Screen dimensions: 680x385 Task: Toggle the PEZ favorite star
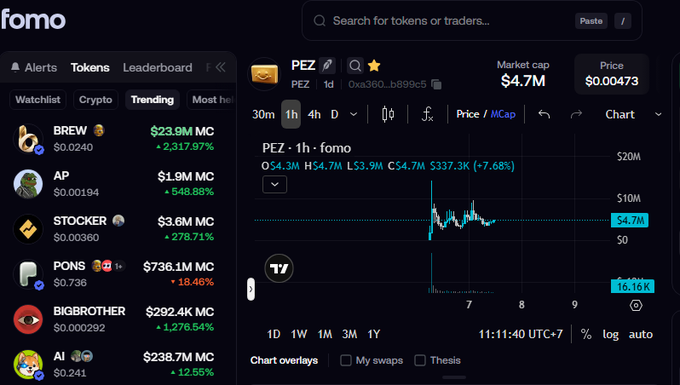374,65
